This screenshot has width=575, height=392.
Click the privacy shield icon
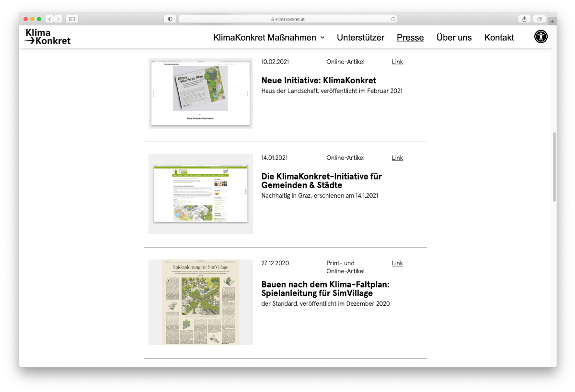[170, 19]
